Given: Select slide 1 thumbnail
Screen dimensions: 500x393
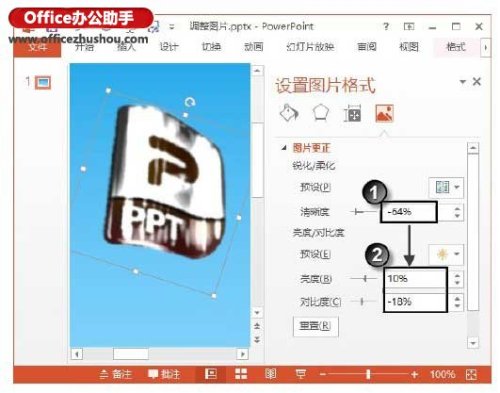Looking at the screenshot, I should tap(43, 82).
